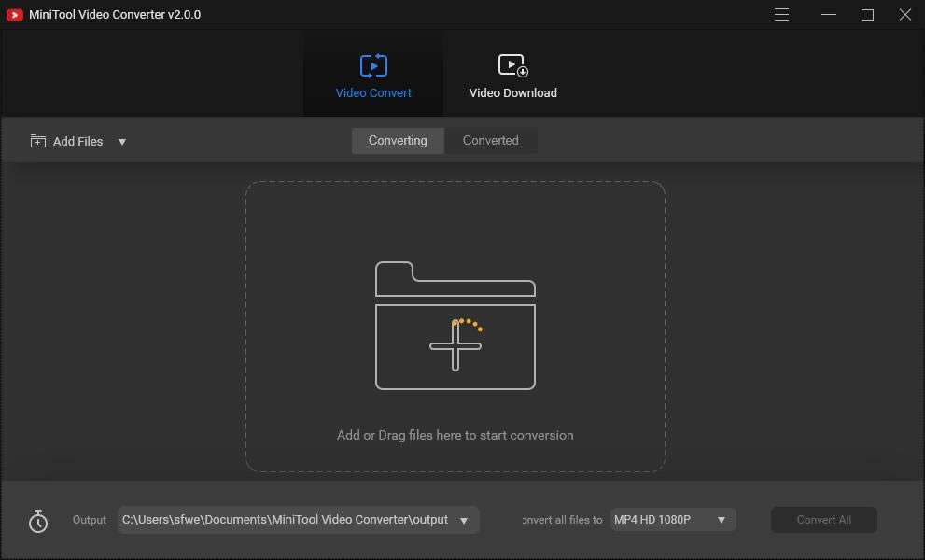Click 'Add or Drag files here' text
This screenshot has height=560, width=925.
click(455, 436)
